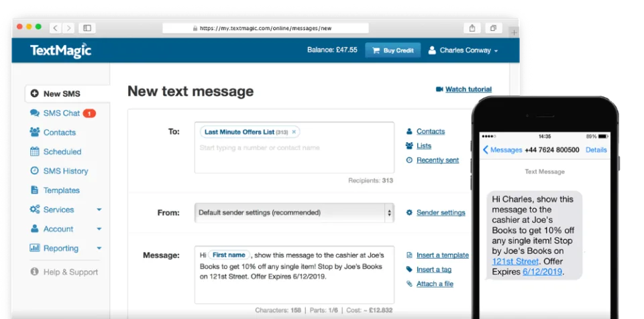The image size is (644, 319).
Task: Click the New SMS plus icon
Action: tap(34, 94)
